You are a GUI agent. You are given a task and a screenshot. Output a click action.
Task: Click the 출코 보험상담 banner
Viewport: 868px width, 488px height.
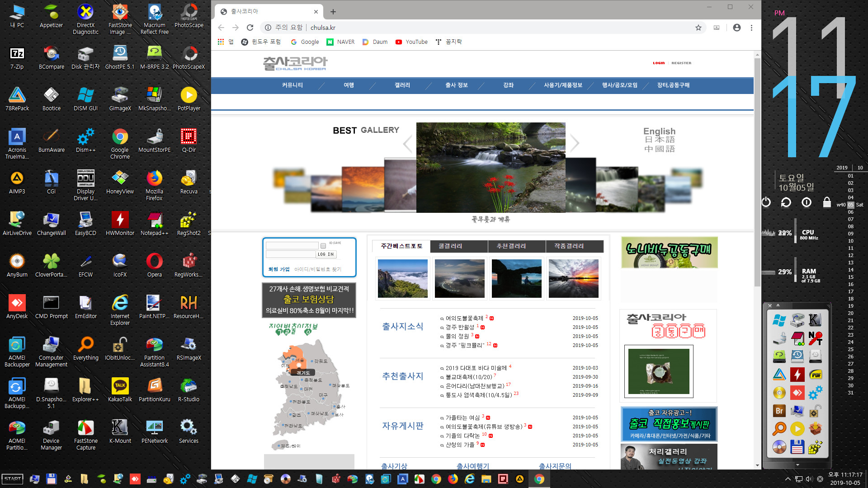[309, 300]
